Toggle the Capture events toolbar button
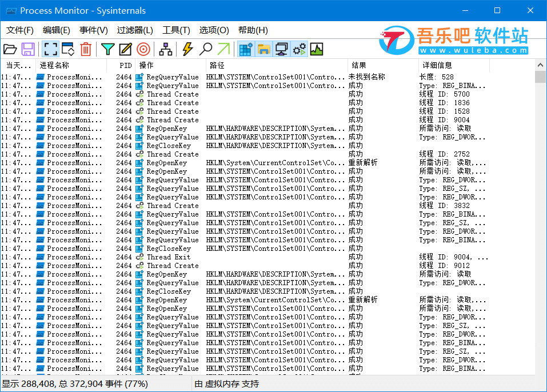The image size is (547, 392). pyautogui.click(x=50, y=49)
